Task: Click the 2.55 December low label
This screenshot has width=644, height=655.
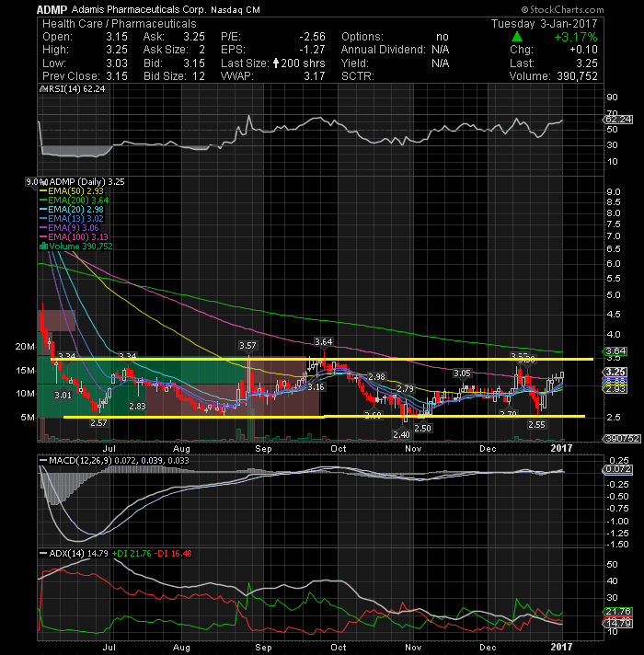Action: pos(536,424)
